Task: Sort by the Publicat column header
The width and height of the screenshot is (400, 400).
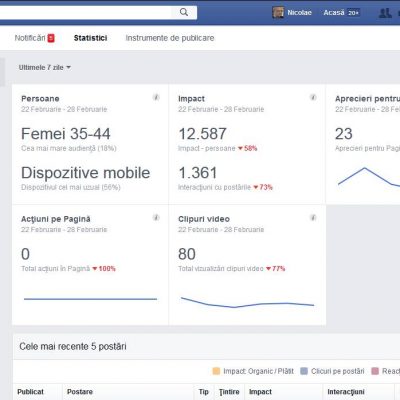Action: (30, 392)
